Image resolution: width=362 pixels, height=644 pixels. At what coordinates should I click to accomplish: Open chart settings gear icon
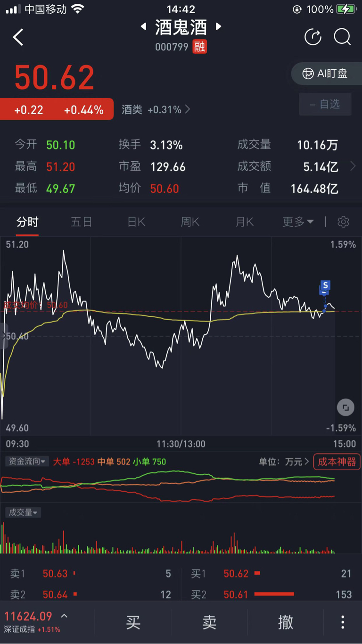(x=344, y=222)
